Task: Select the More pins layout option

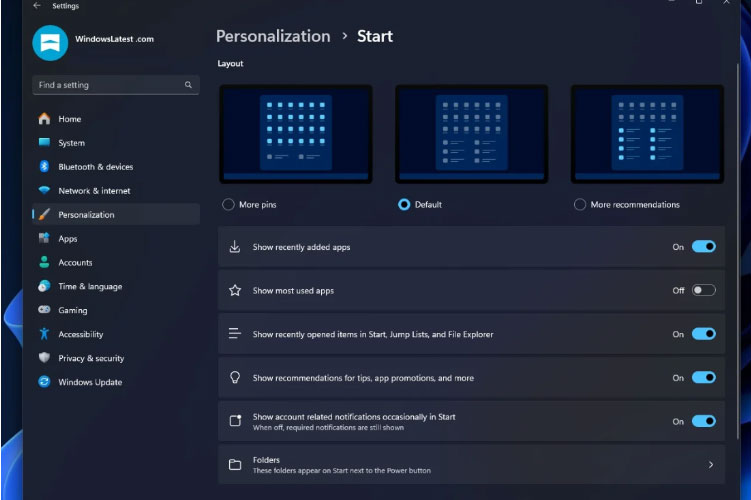Action: 228,205
